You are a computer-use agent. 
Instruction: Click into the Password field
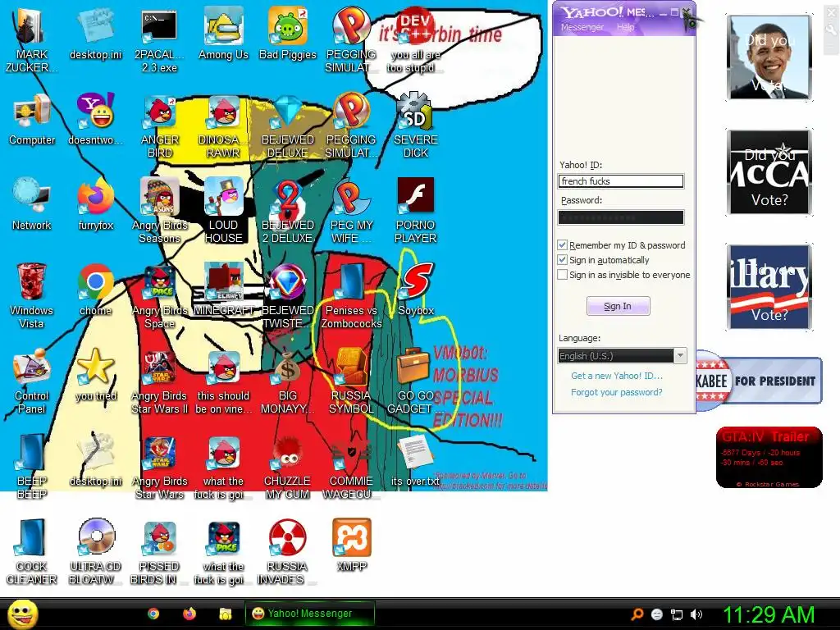(x=621, y=217)
